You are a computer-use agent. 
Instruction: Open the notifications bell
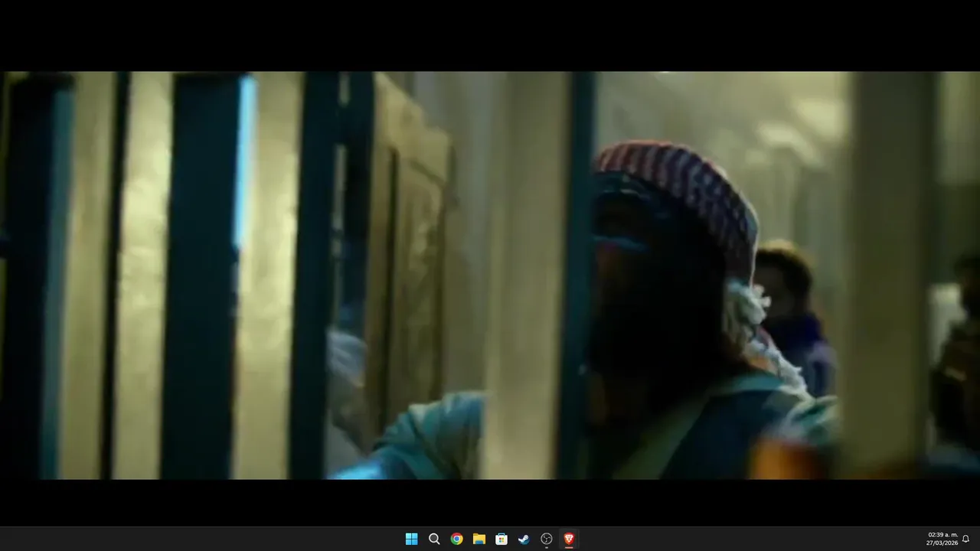966,539
